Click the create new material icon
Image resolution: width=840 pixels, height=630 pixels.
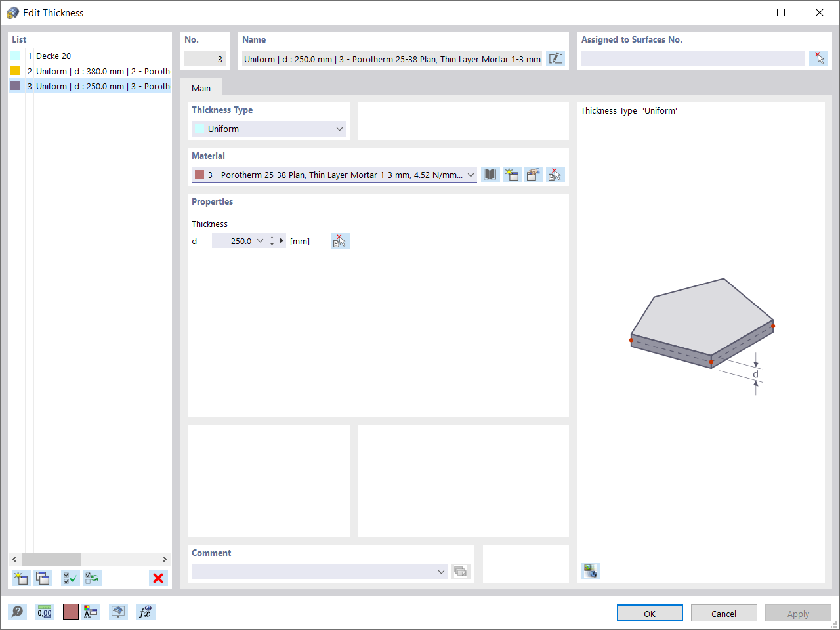(x=512, y=175)
